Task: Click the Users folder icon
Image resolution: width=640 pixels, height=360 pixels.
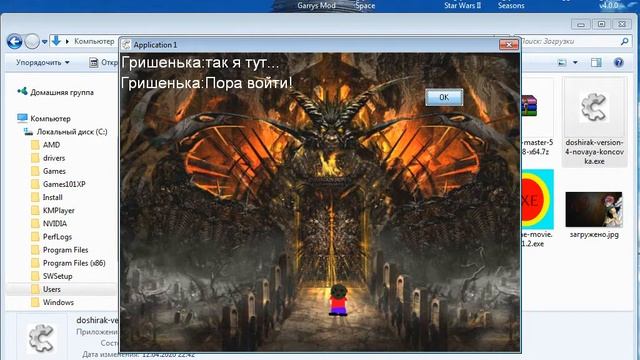Action: [36, 289]
